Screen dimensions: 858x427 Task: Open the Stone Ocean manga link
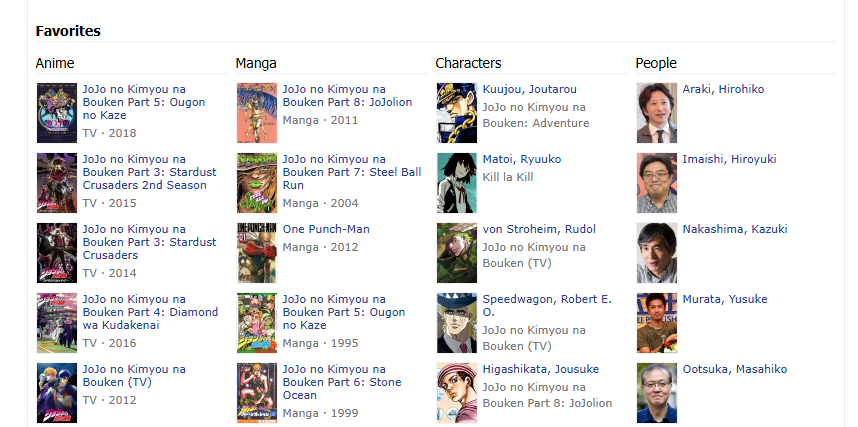[342, 382]
